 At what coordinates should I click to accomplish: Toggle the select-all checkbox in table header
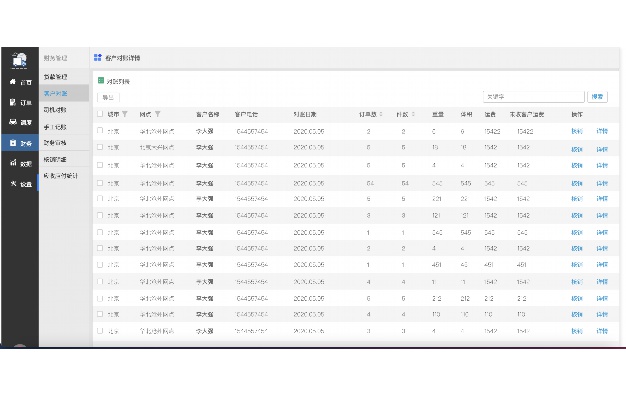100,114
